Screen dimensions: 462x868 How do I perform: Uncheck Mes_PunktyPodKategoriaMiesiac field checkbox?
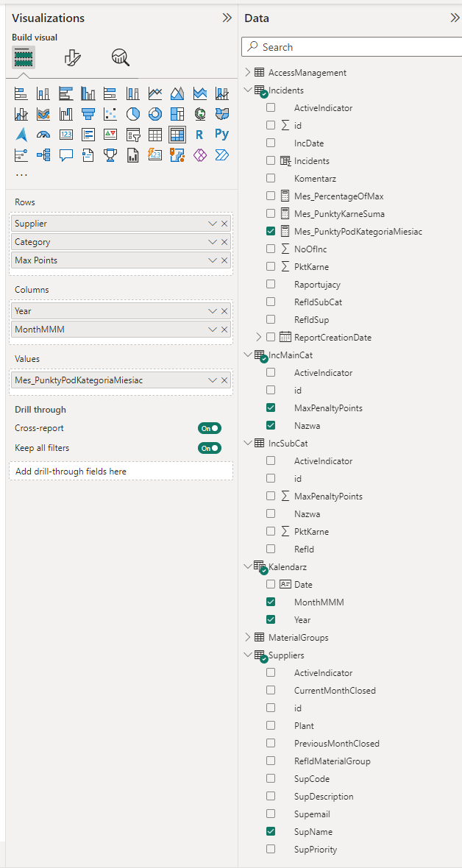pyautogui.click(x=271, y=232)
